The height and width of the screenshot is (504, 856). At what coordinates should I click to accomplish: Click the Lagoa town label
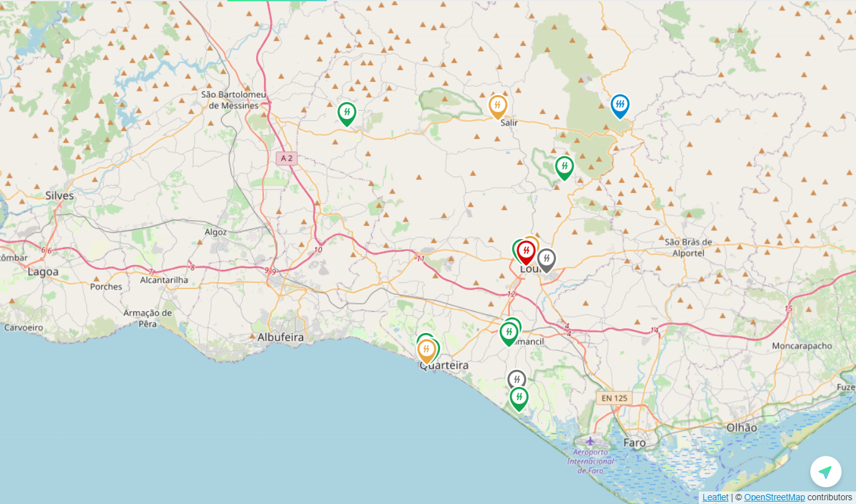click(43, 272)
